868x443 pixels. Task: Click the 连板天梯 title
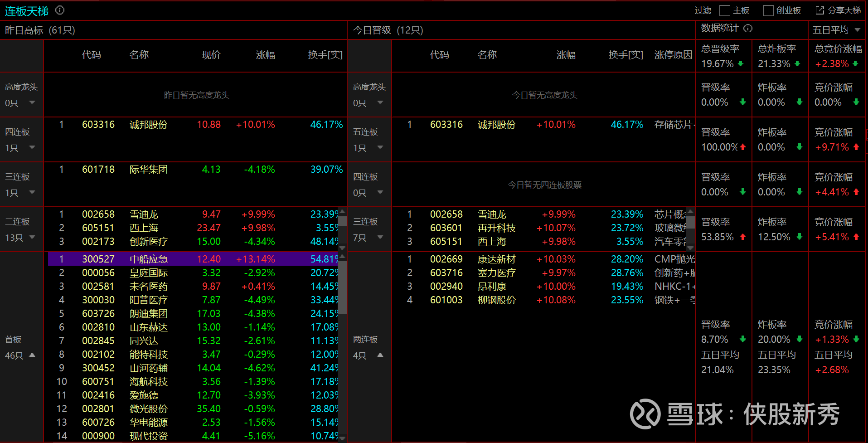tap(27, 11)
